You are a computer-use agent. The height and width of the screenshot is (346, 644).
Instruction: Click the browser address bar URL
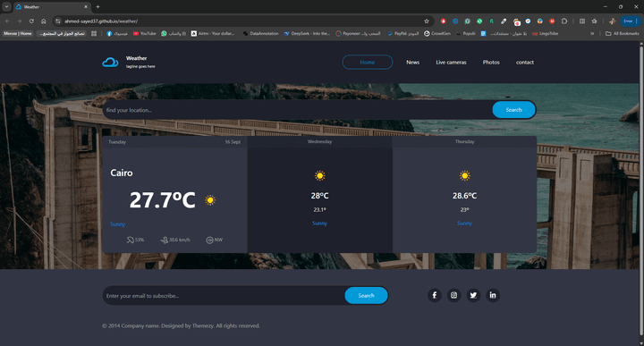[x=101, y=21]
